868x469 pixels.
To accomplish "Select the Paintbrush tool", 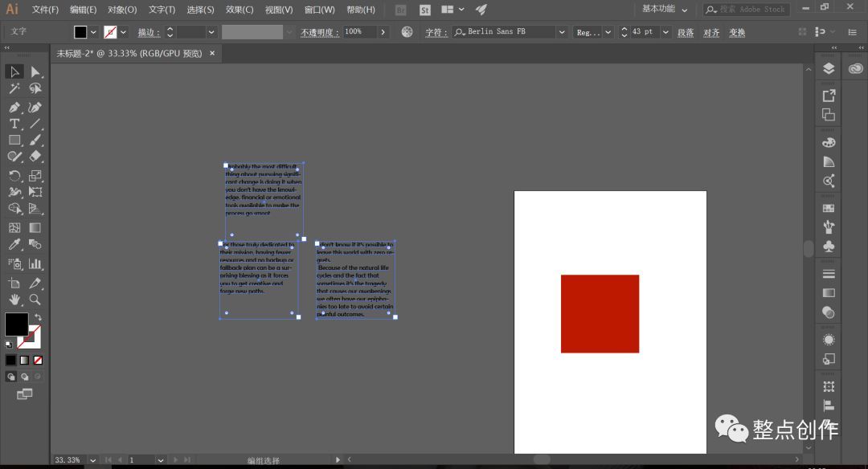I will 35,141.
